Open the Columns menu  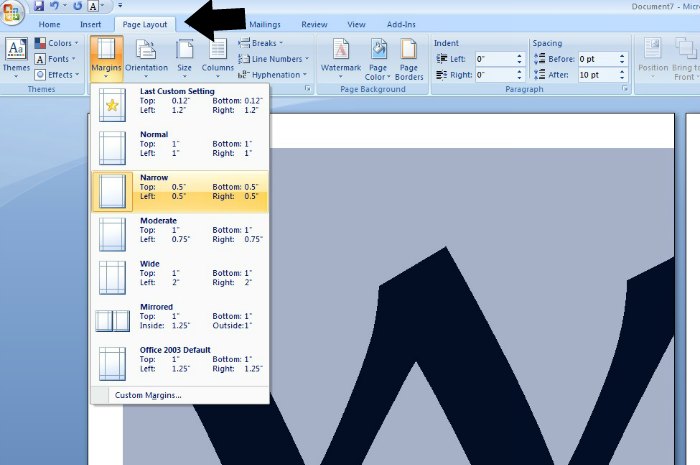218,58
